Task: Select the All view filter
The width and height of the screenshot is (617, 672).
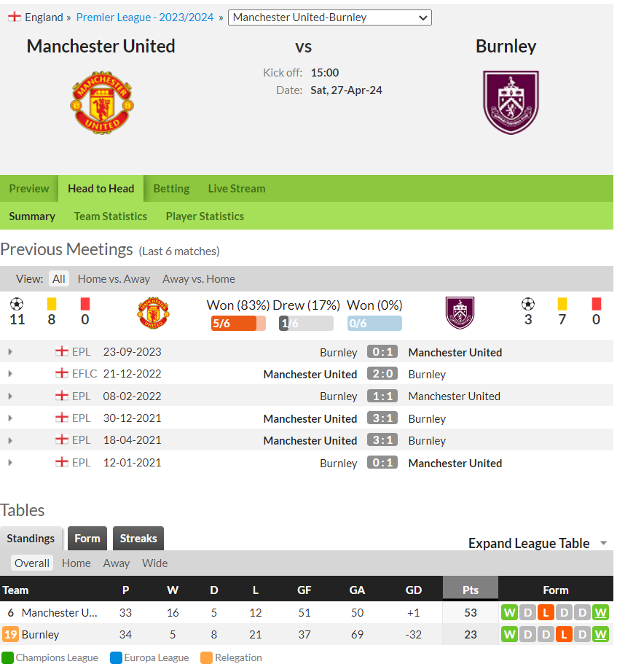Action: (x=59, y=279)
